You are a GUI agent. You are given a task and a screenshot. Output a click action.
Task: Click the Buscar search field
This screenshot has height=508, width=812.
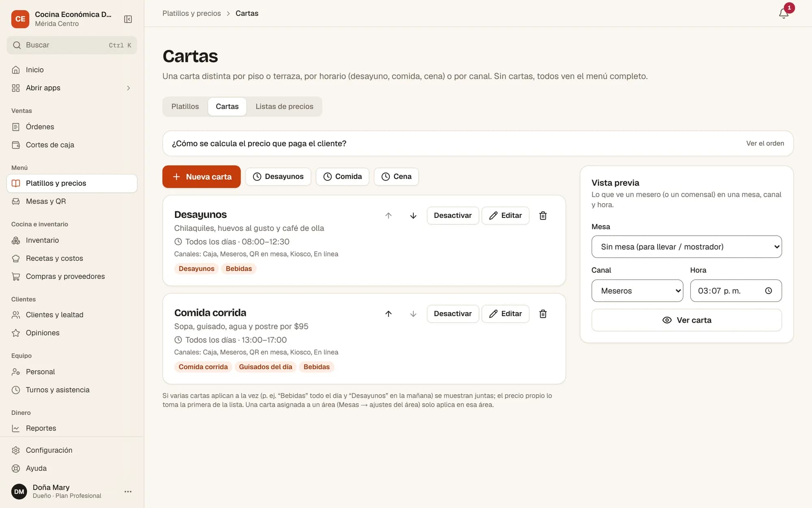pyautogui.click(x=72, y=45)
